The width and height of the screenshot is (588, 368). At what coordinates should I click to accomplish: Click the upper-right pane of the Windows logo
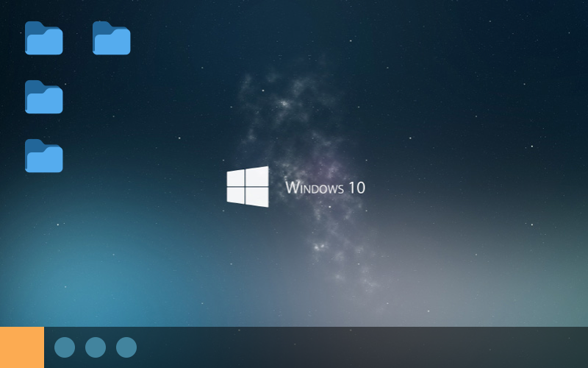point(258,177)
